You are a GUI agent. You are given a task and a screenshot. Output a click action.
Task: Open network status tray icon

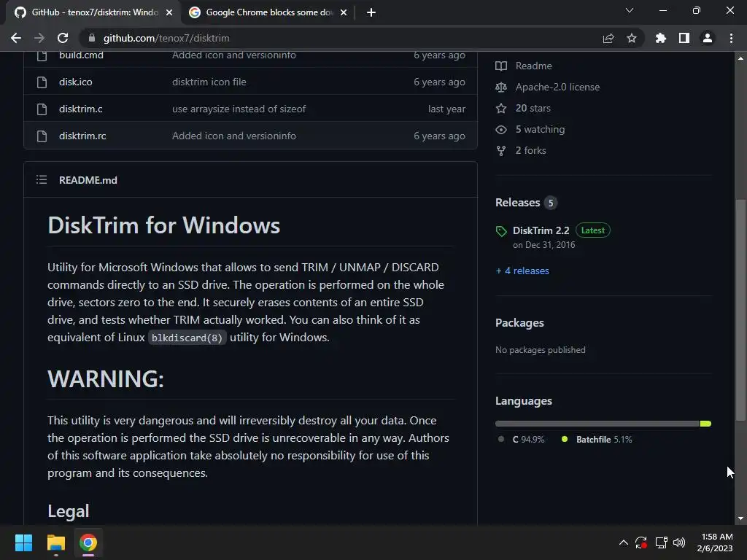click(661, 542)
